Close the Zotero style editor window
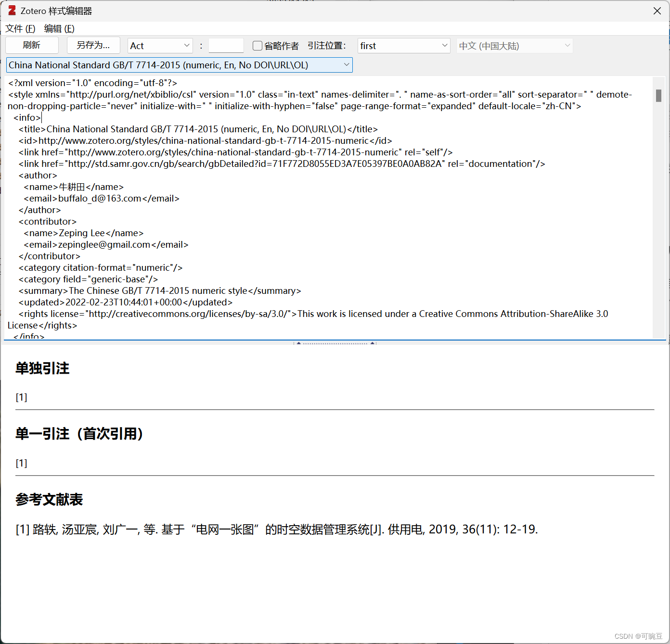Viewport: 670px width, 644px height. click(x=657, y=11)
